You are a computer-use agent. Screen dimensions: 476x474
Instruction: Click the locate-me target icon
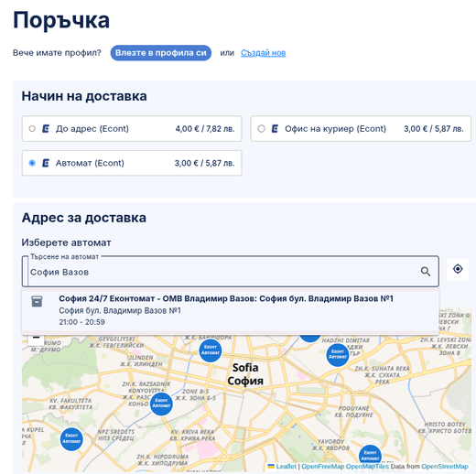pos(458,269)
